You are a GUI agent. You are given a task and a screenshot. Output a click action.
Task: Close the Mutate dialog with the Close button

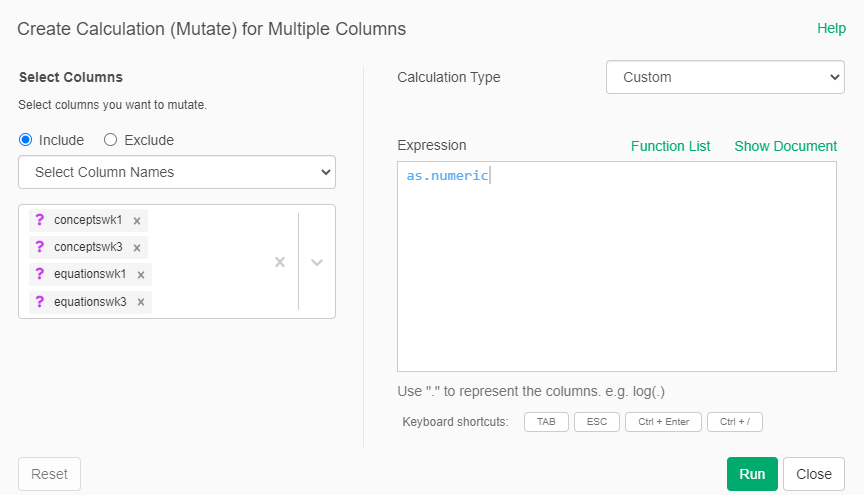click(x=813, y=474)
